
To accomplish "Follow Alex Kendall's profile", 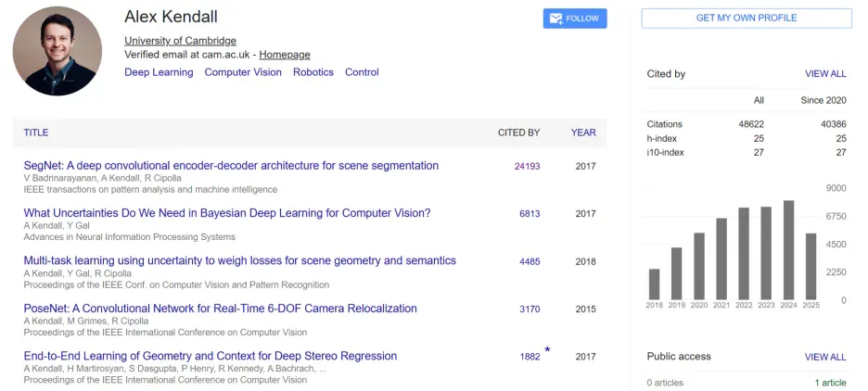I will tap(575, 19).
